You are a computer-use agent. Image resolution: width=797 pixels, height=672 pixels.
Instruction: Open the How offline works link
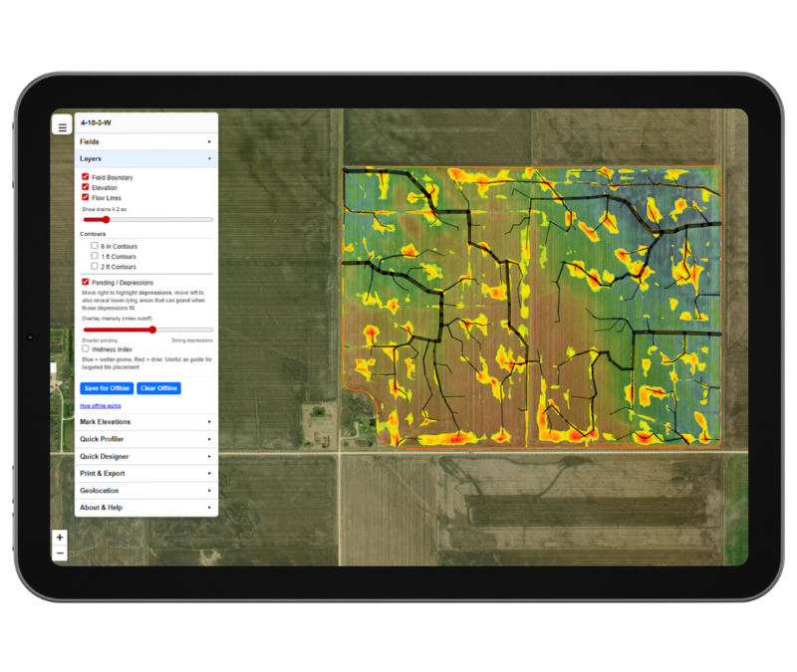(101, 406)
